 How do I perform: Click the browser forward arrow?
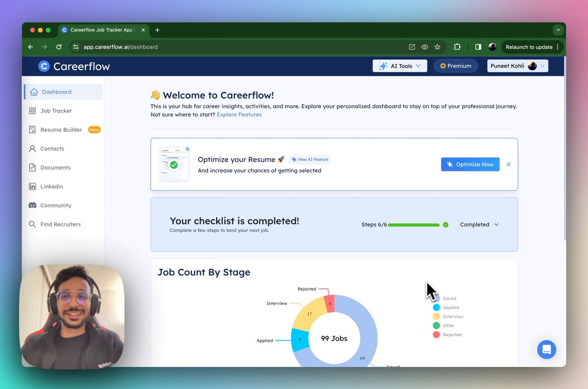point(45,47)
